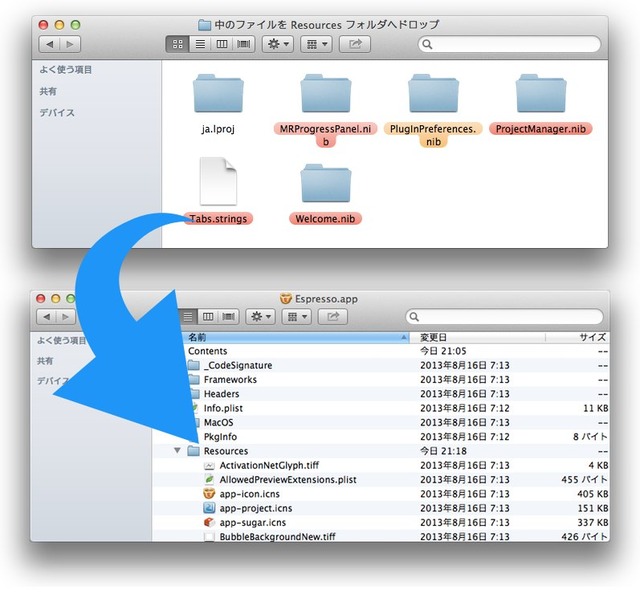Screen dimensions: 640x594
Task: Open the action gear menu in top window
Action: [278, 44]
